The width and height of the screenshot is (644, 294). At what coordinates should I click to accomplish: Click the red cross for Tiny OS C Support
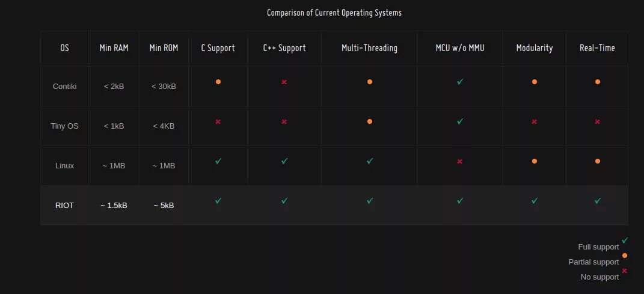pos(218,121)
